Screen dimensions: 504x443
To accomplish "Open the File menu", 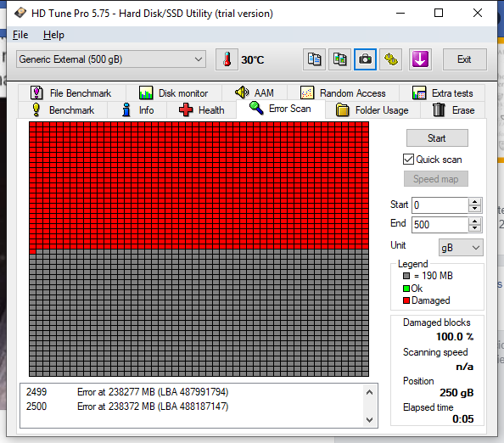I will pos(20,35).
